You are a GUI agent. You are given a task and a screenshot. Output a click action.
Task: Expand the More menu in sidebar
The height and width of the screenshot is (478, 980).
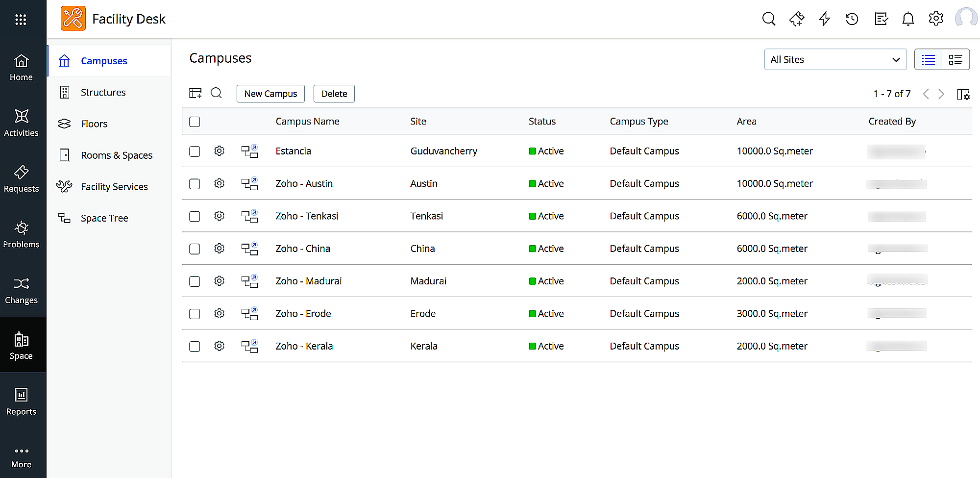[x=21, y=456]
